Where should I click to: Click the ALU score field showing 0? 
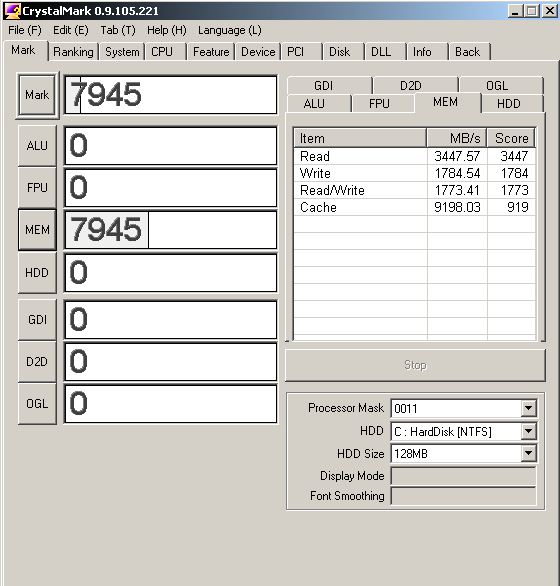pyautogui.click(x=171, y=145)
